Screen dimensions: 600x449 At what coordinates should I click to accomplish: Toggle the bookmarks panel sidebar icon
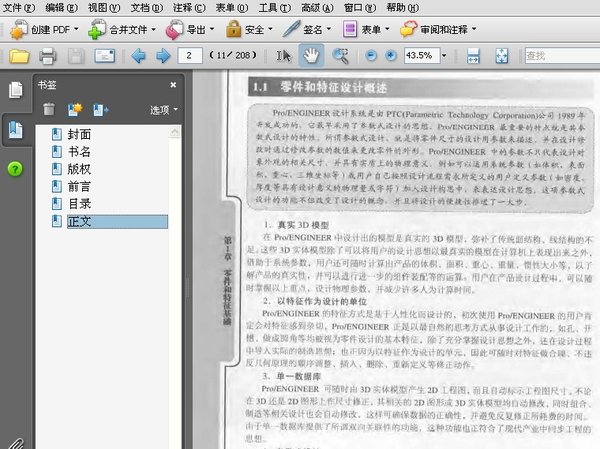tap(15, 130)
